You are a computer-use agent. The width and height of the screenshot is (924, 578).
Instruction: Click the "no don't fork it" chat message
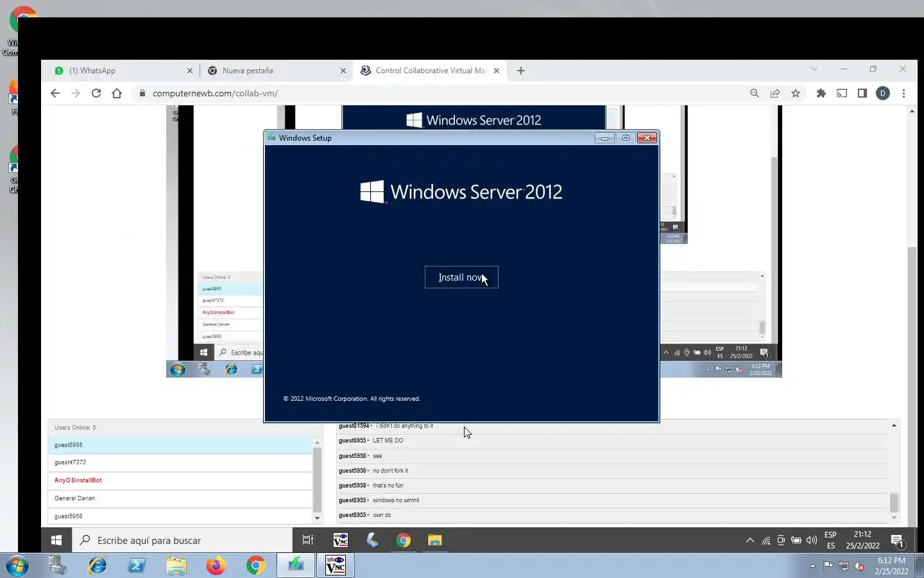[x=390, y=471]
